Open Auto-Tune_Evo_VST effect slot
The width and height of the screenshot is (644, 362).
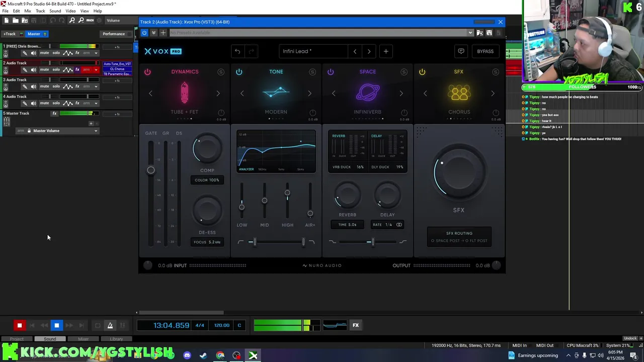coord(117,64)
